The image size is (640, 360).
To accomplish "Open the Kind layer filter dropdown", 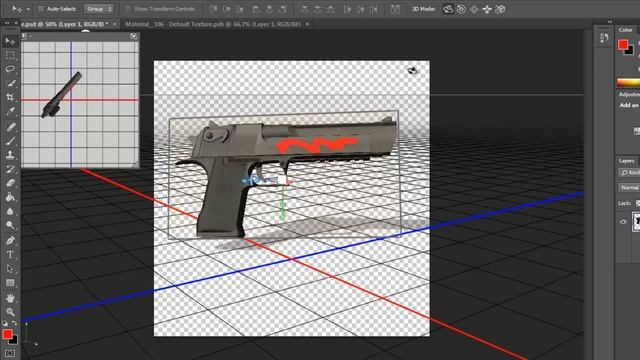I will [x=629, y=173].
